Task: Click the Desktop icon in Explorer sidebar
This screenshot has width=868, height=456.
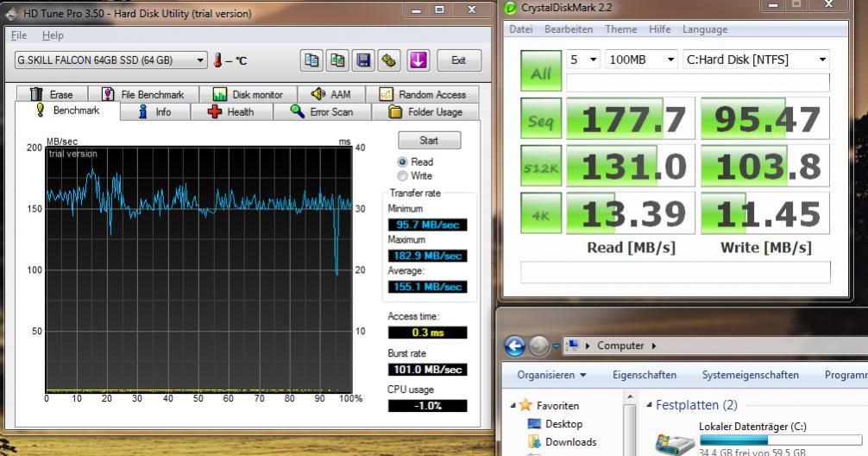Action: point(534,424)
